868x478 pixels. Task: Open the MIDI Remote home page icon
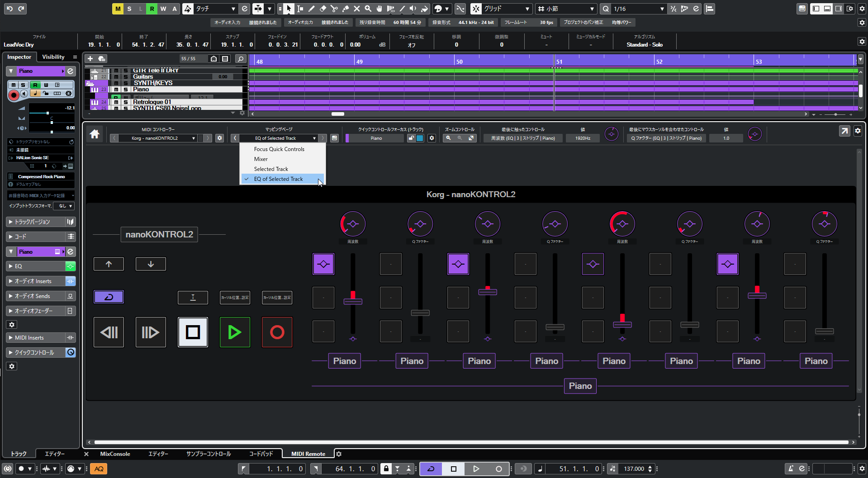click(95, 134)
